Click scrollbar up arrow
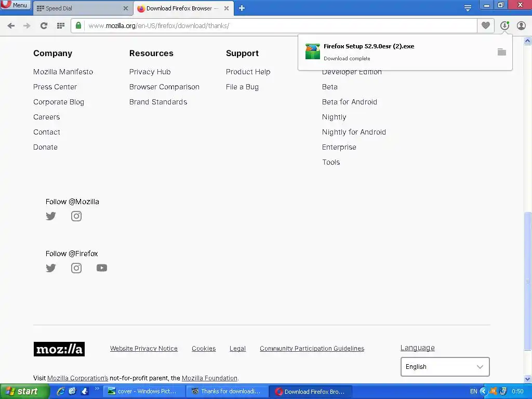The width and height of the screenshot is (532, 399). (x=528, y=41)
